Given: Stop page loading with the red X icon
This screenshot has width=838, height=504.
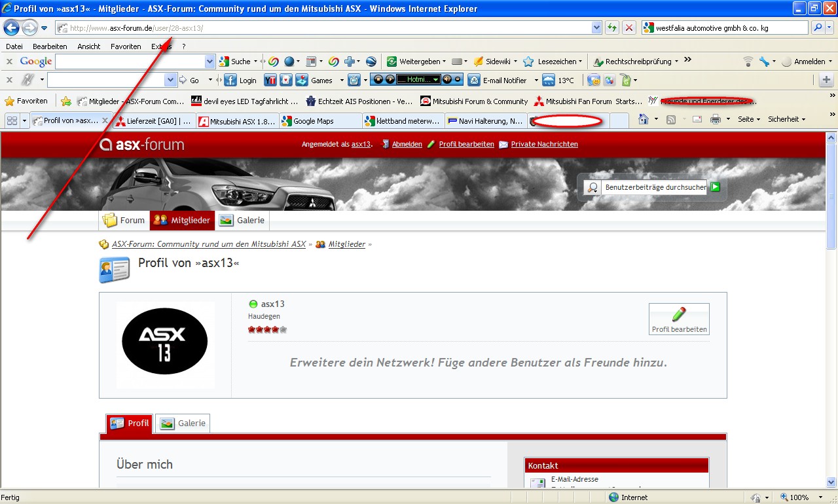Looking at the screenshot, I should point(628,27).
